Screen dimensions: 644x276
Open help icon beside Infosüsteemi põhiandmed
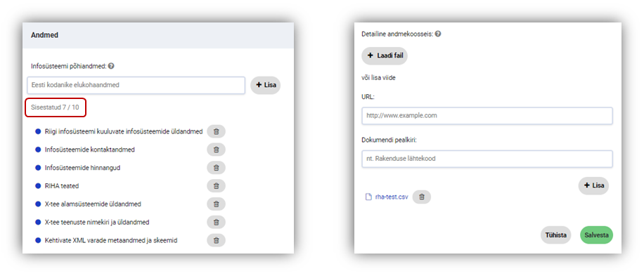[111, 65]
